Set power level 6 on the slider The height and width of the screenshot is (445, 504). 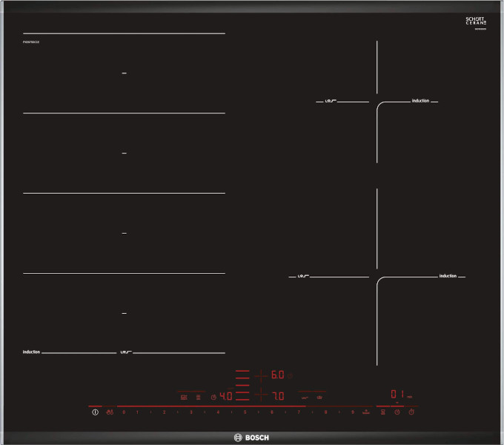coord(272,412)
